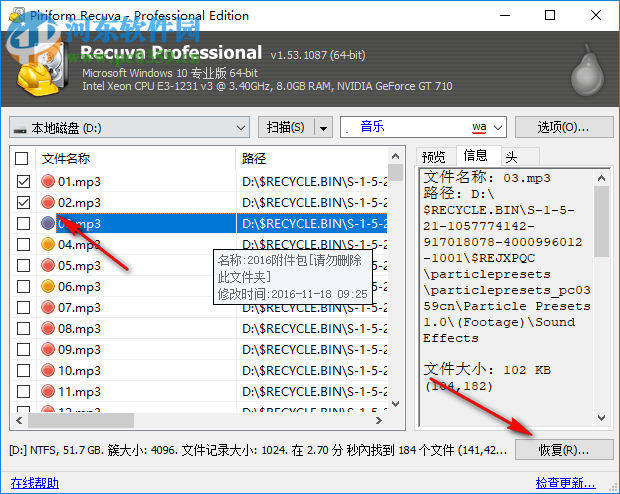Click the red status icon for 10.mp3
The image size is (620, 494).
48,370
